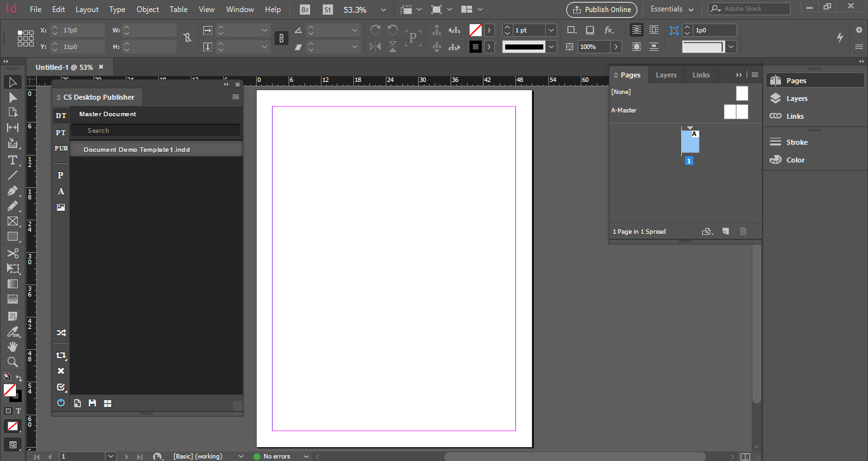Select the Page tool

click(12, 112)
